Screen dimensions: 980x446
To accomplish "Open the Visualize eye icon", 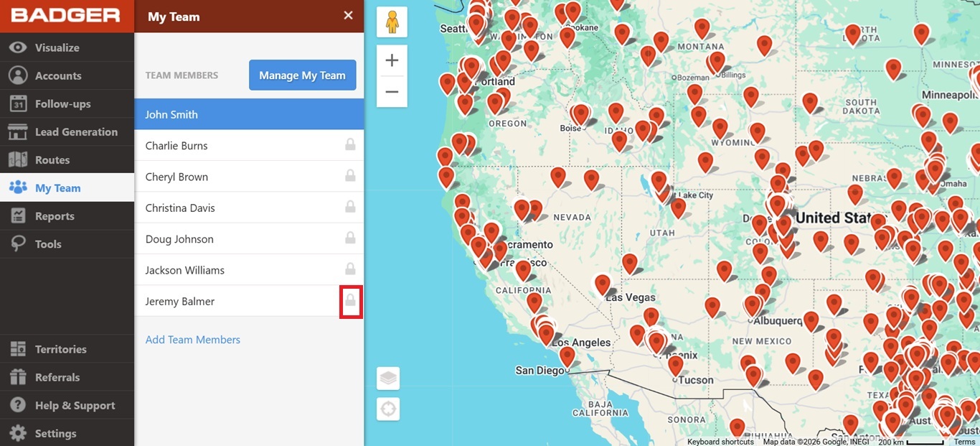I will click(x=18, y=47).
